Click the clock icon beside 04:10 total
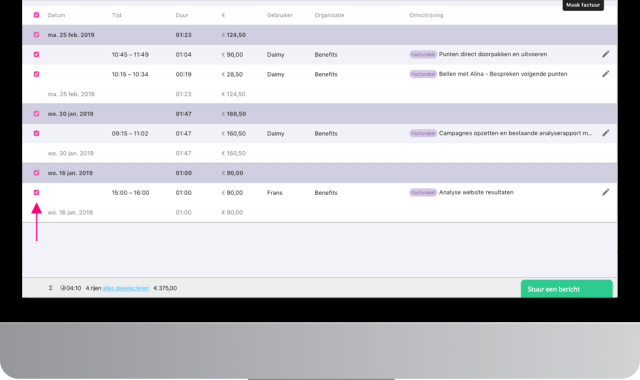 click(x=62, y=288)
